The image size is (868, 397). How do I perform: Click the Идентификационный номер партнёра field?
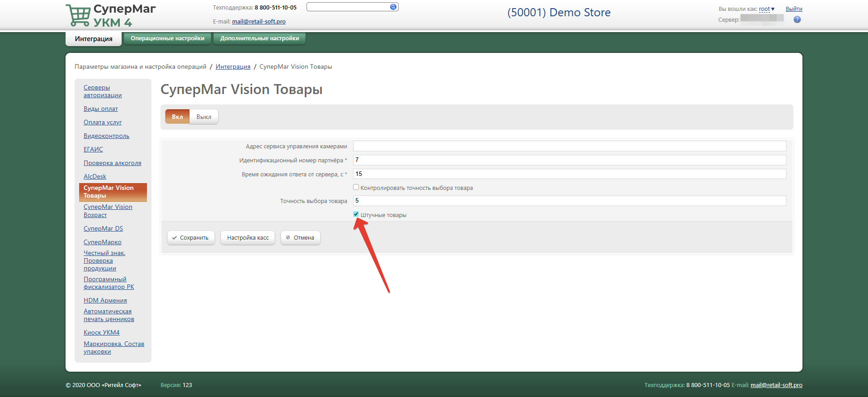(x=570, y=160)
